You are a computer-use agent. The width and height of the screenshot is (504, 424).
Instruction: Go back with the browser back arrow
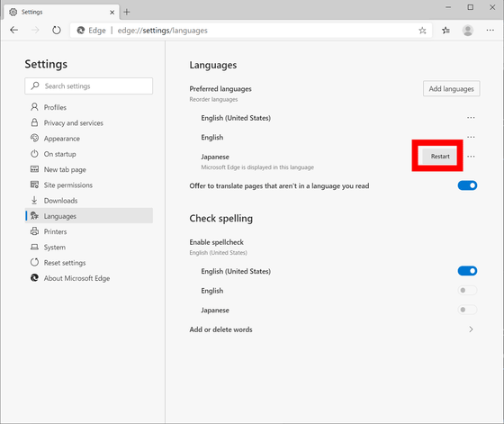click(13, 31)
